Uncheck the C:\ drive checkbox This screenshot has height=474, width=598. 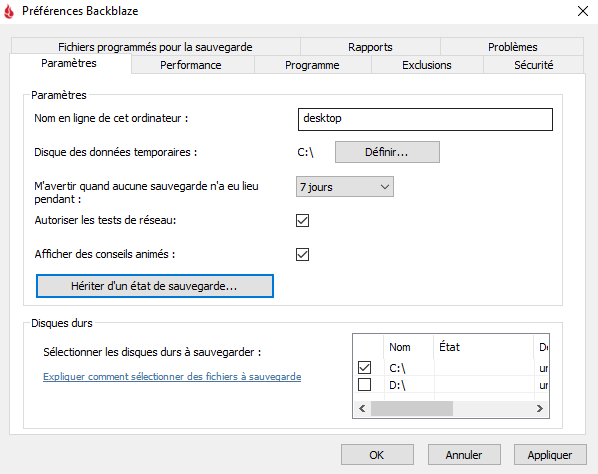pos(365,368)
